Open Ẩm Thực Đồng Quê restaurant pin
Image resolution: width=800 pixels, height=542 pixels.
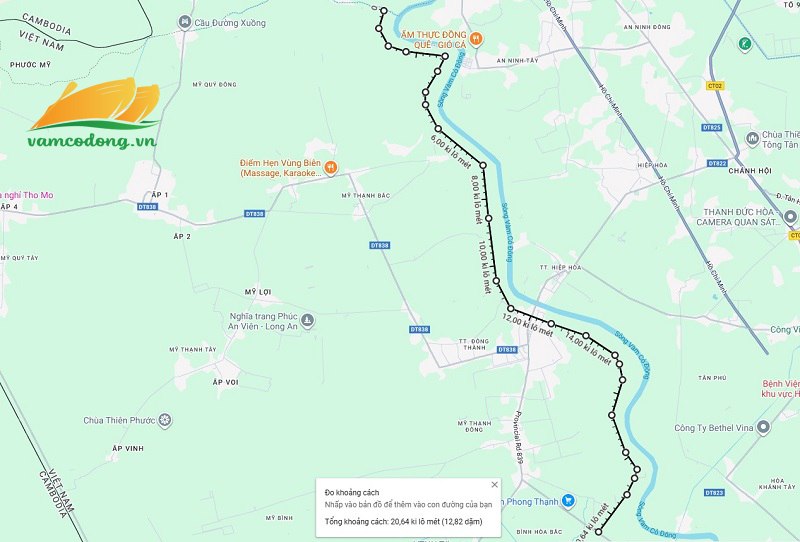[476, 39]
